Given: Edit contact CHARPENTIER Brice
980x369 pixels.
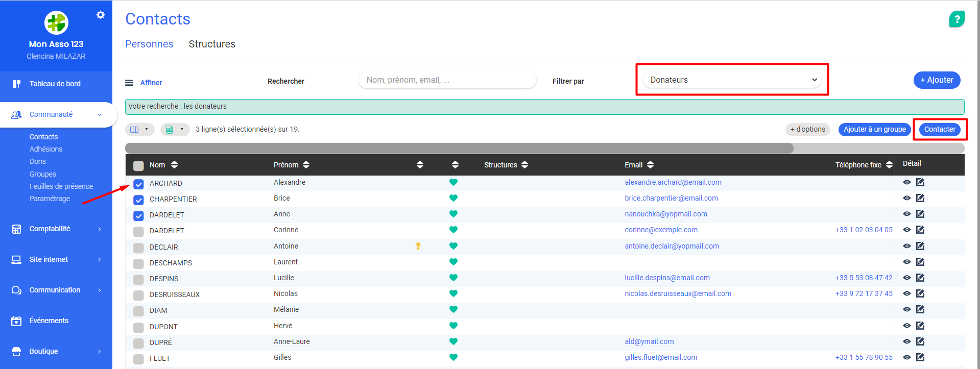Looking at the screenshot, I should pos(920,198).
